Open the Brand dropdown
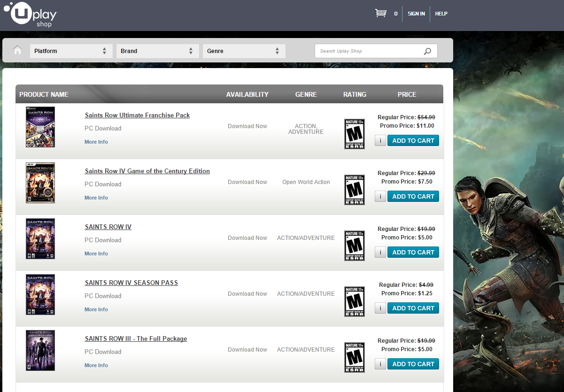The image size is (564, 392). tap(158, 51)
